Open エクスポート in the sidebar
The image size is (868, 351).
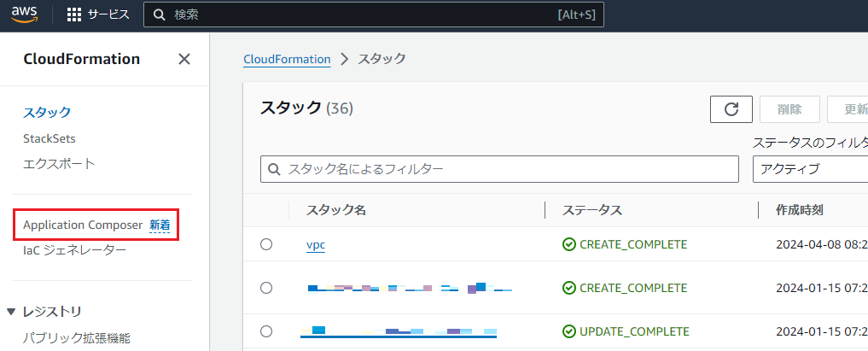(59, 164)
